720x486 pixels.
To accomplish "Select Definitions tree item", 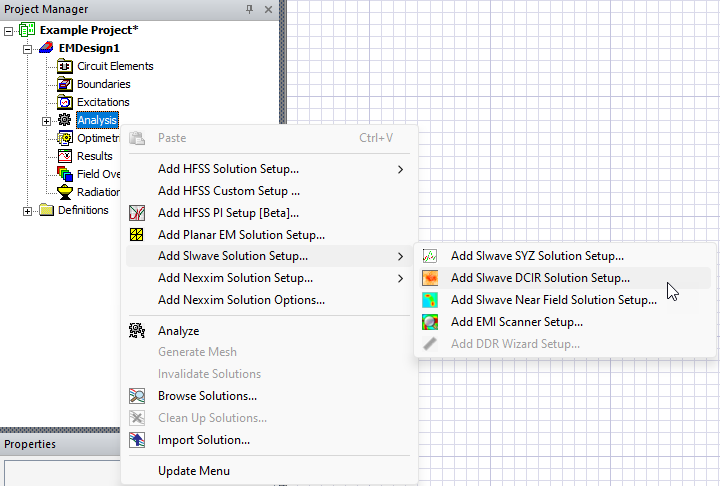I will pos(83,210).
